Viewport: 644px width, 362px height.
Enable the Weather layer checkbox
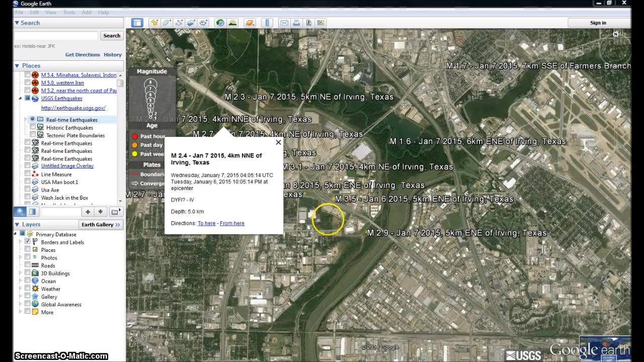point(28,289)
